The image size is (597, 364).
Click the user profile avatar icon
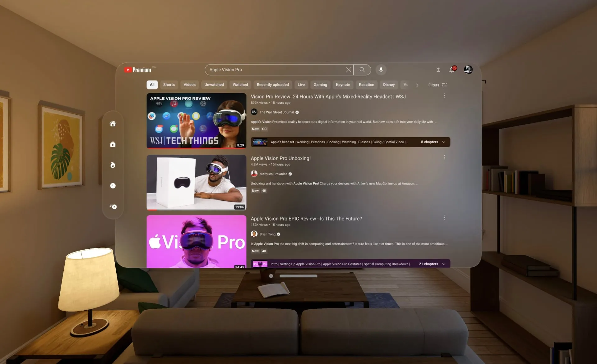click(467, 69)
